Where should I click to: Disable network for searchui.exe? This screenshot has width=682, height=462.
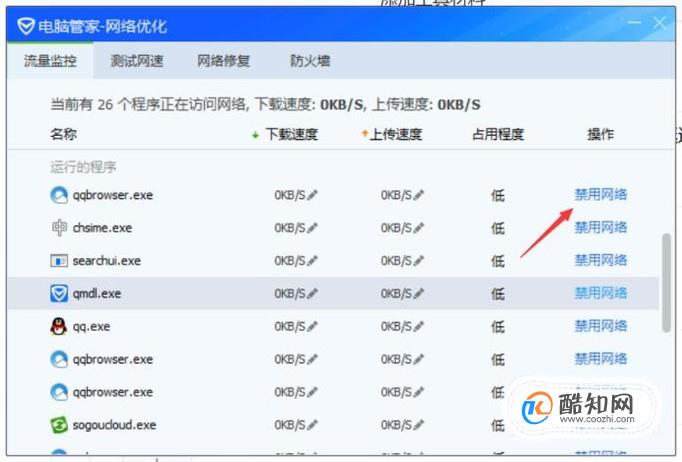[x=601, y=260]
